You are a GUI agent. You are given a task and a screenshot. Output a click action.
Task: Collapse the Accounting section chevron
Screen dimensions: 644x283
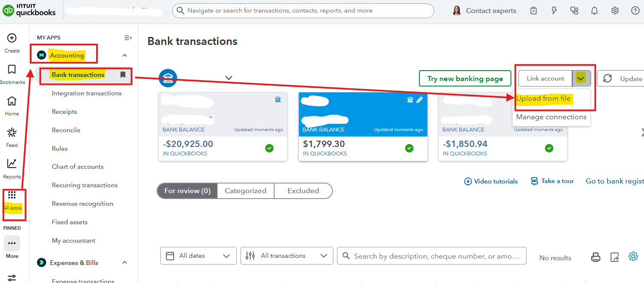[x=124, y=55]
